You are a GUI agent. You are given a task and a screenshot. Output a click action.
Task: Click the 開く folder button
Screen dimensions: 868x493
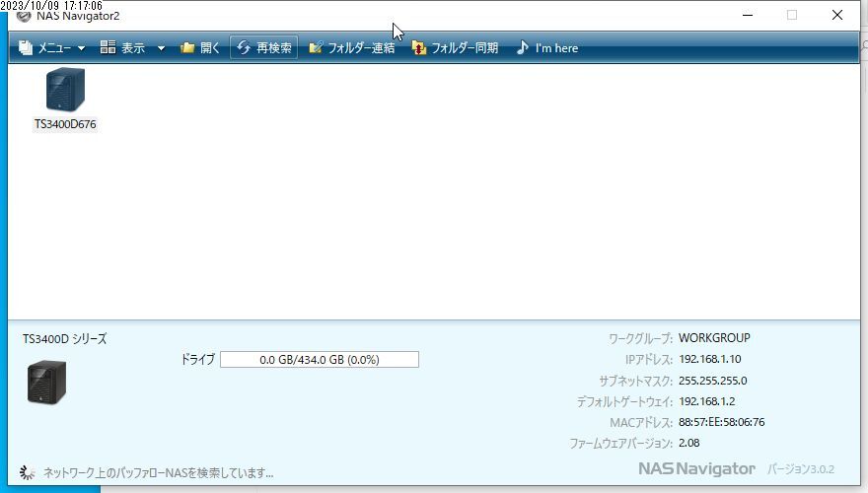point(200,48)
